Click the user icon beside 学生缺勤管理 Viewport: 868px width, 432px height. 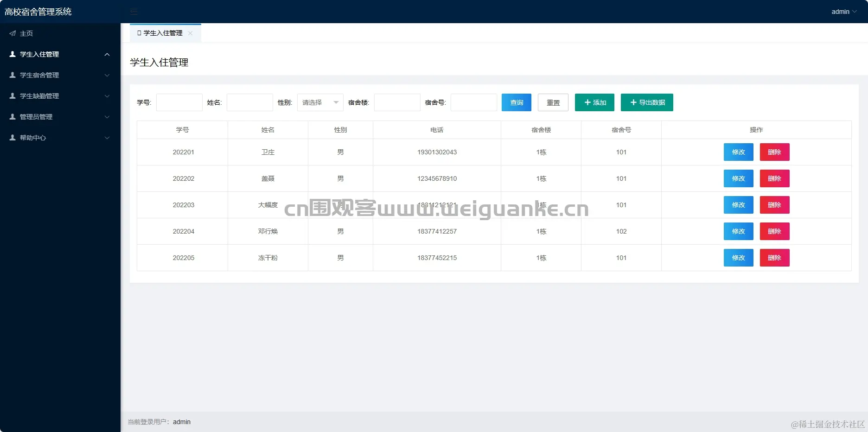pos(13,96)
